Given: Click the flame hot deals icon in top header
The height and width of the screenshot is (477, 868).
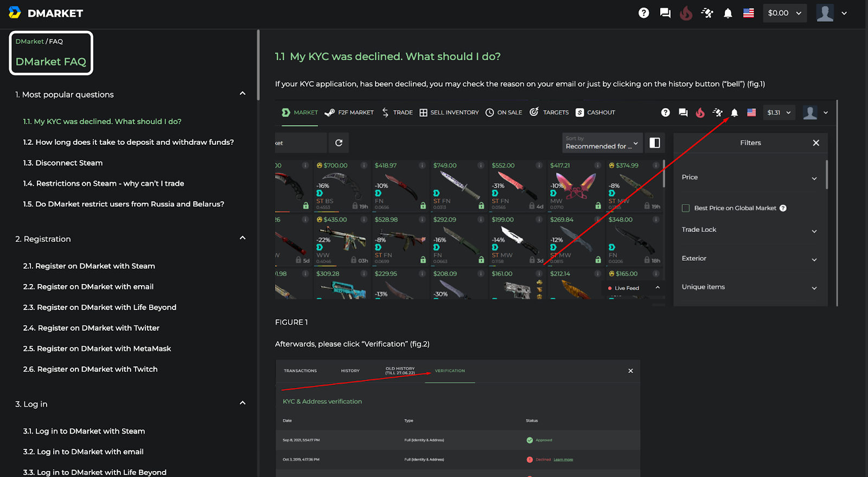Looking at the screenshot, I should (x=686, y=13).
